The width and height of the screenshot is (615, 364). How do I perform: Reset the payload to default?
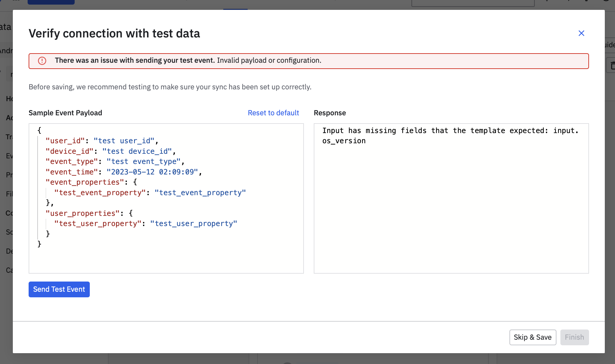point(273,113)
